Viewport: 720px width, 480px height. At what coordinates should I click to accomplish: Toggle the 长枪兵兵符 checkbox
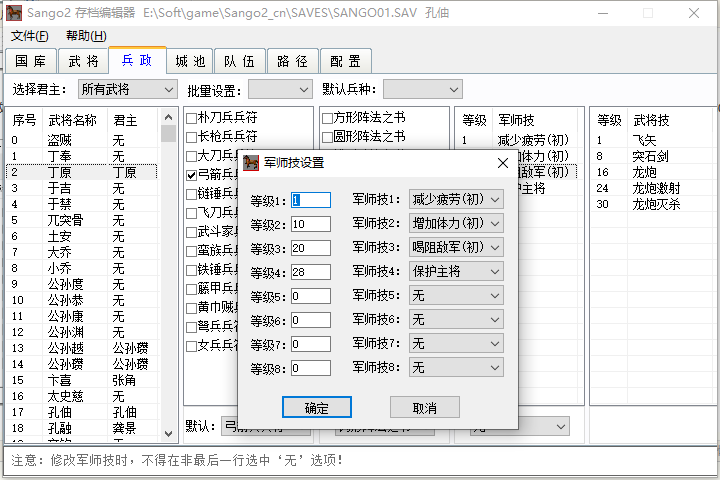[191, 137]
